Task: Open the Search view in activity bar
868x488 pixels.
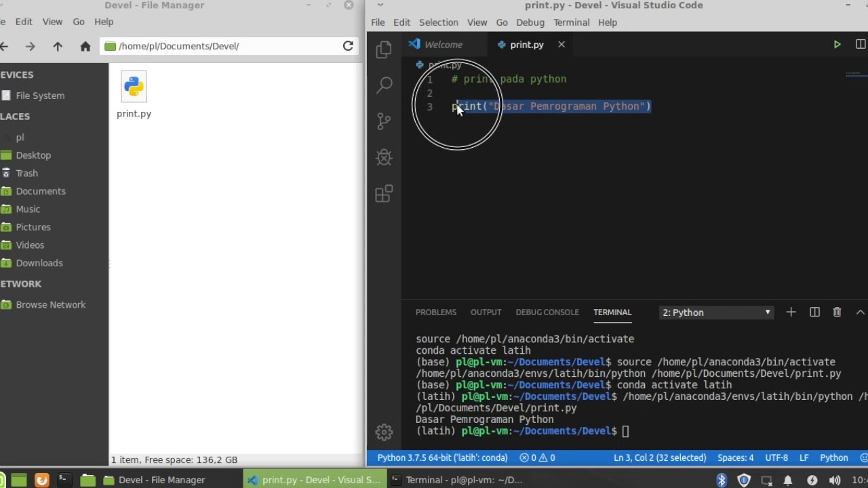Action: tap(384, 85)
